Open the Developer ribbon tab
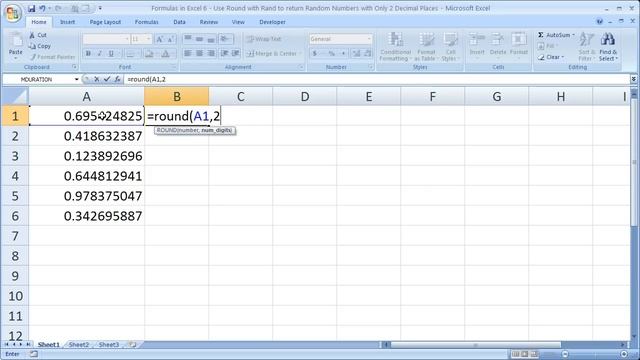640x360 pixels. 272,22
